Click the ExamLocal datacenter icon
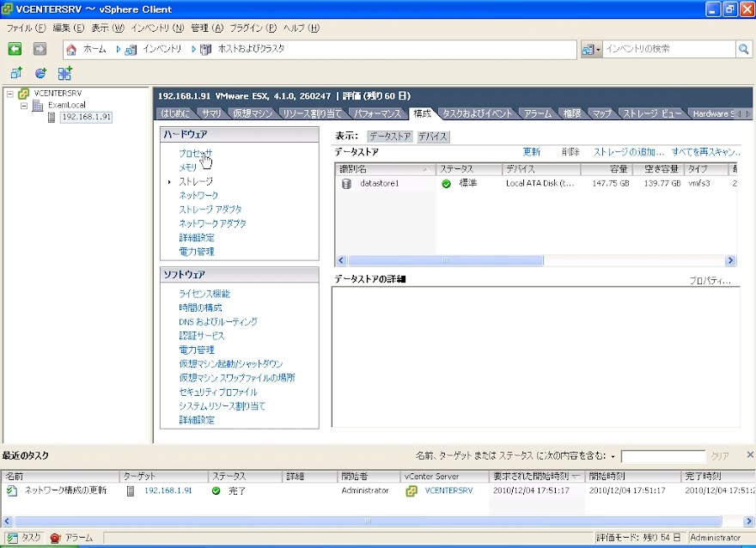This screenshot has width=756, height=548. 38,105
